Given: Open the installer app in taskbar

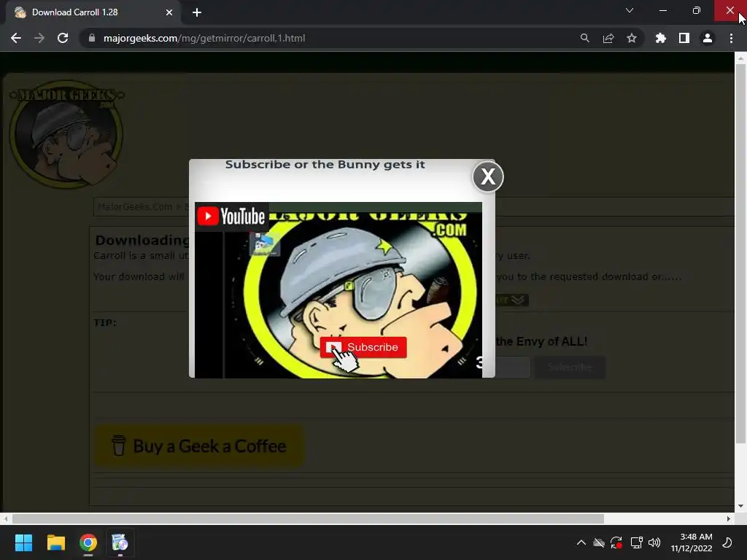Looking at the screenshot, I should (120, 542).
